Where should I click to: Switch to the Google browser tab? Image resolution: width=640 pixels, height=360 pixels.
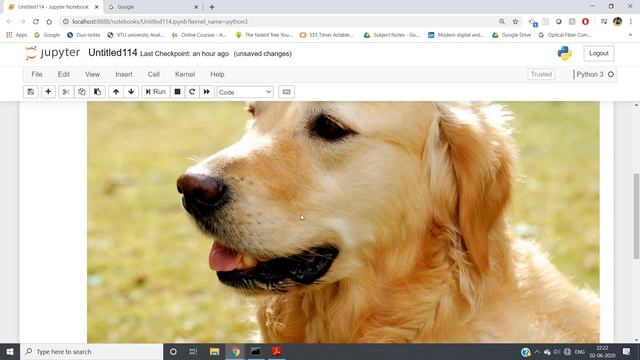[x=152, y=7]
